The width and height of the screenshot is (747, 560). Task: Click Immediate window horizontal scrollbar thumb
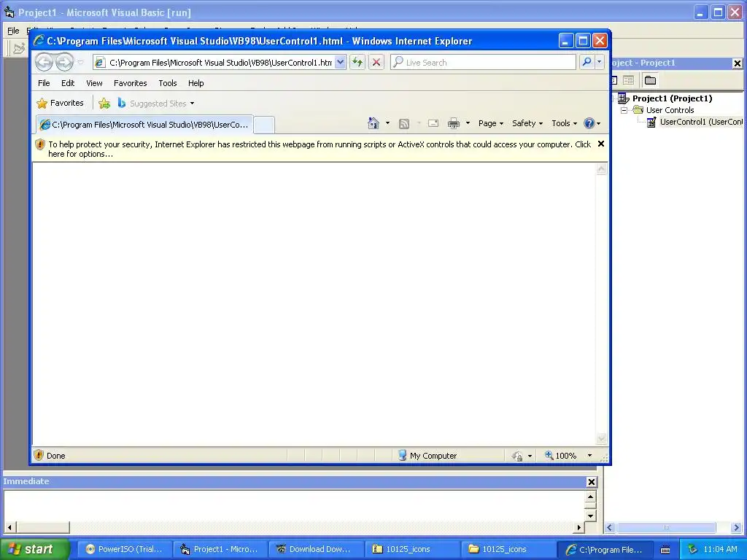coord(43,527)
